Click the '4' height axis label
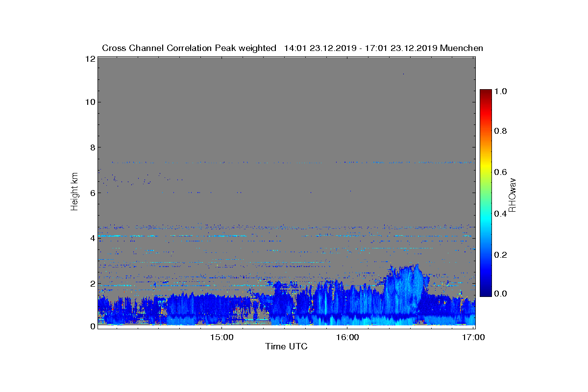Screen dimensions: 588x392 click(x=92, y=238)
